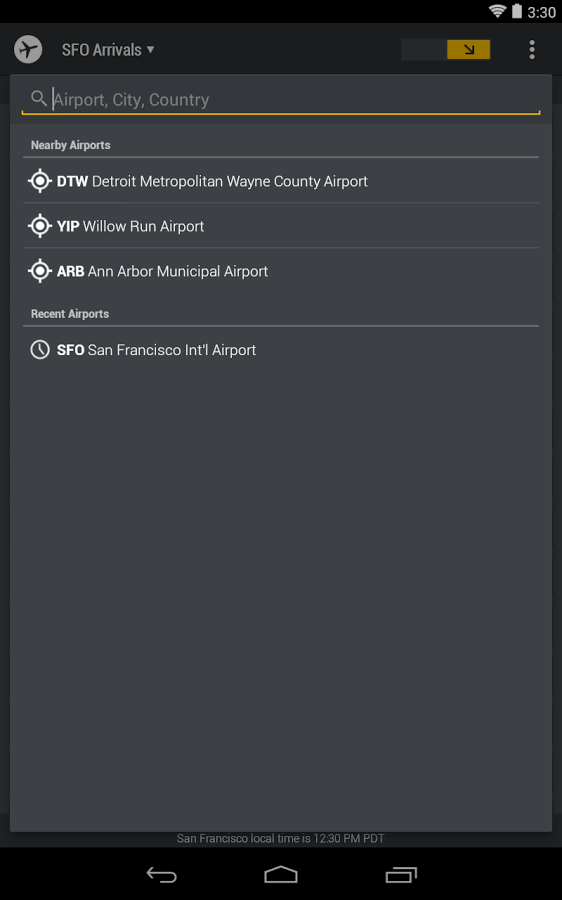562x900 pixels.
Task: Tap the Android home navigation button
Action: [281, 875]
